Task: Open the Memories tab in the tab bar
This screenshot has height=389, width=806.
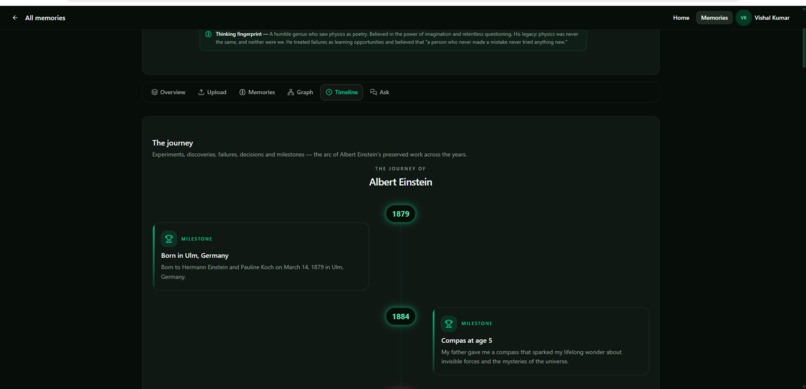Action: 257,92
